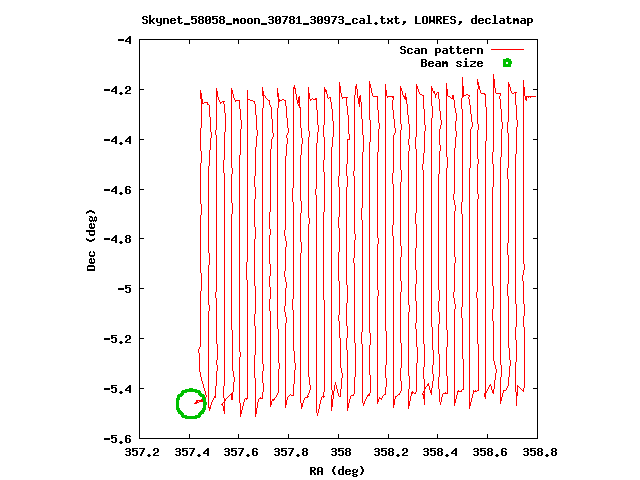
Task: Click the green Beam size legend marker
Action: coord(507,63)
